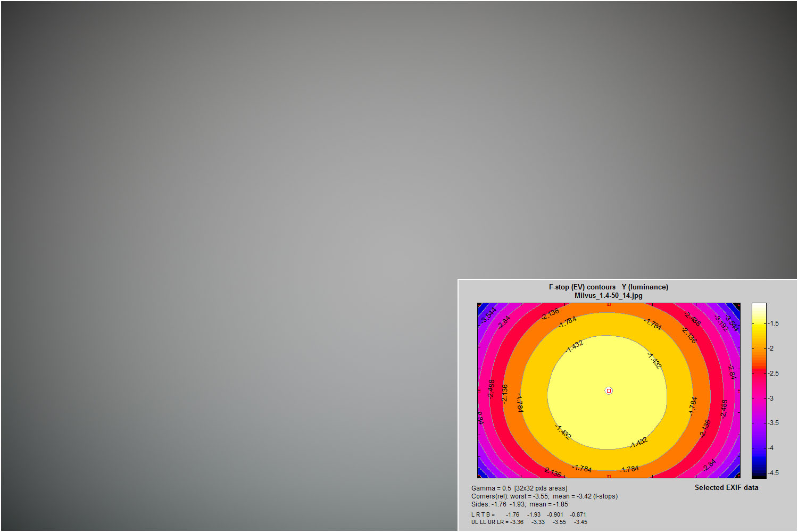The image size is (798, 532).
Task: Click the upper-left corner marker of the plot
Action: click(479, 305)
